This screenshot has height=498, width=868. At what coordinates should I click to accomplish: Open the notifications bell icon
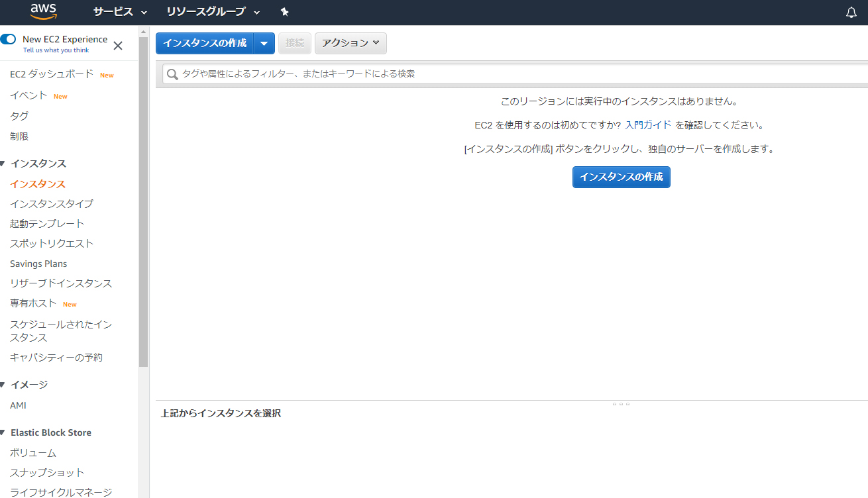[851, 13]
